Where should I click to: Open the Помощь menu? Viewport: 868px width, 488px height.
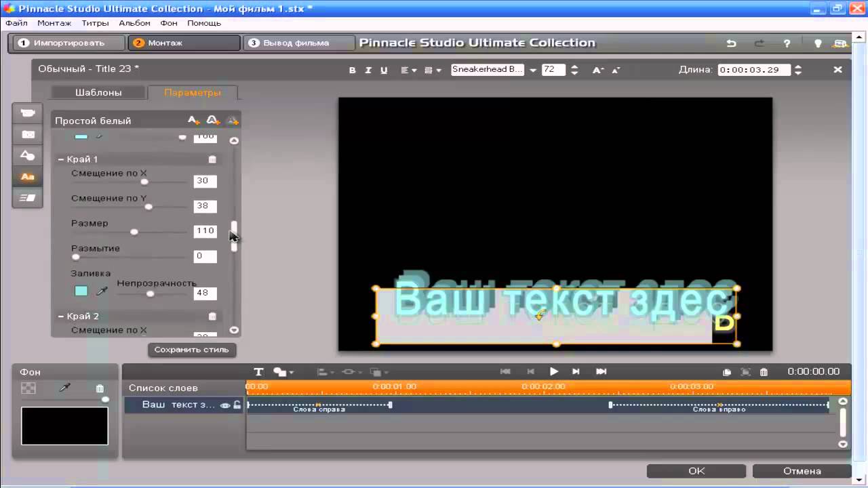point(204,23)
